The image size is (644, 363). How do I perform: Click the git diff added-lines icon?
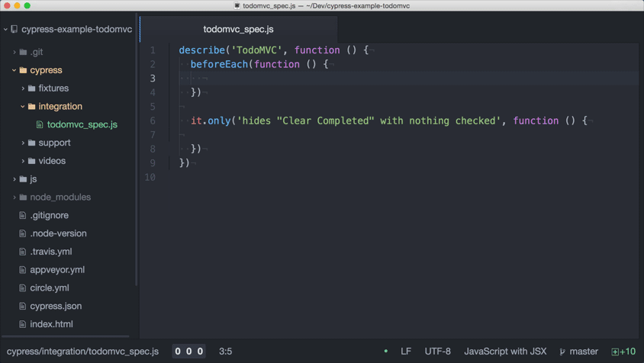pyautogui.click(x=615, y=352)
